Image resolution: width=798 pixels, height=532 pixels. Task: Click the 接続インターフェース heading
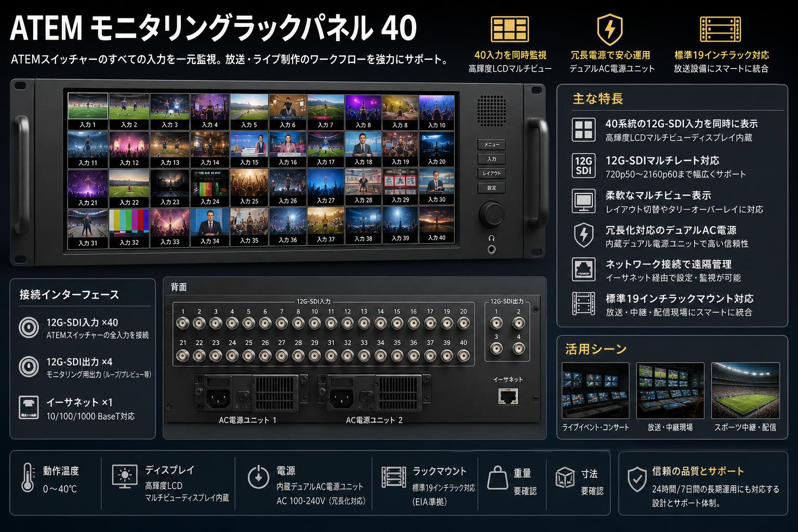coord(70,295)
